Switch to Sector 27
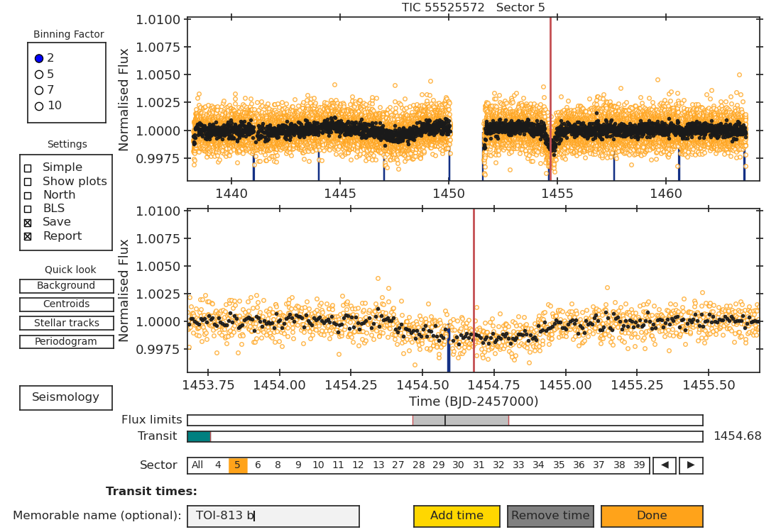Screen dimensions: 781x532 [398, 465]
